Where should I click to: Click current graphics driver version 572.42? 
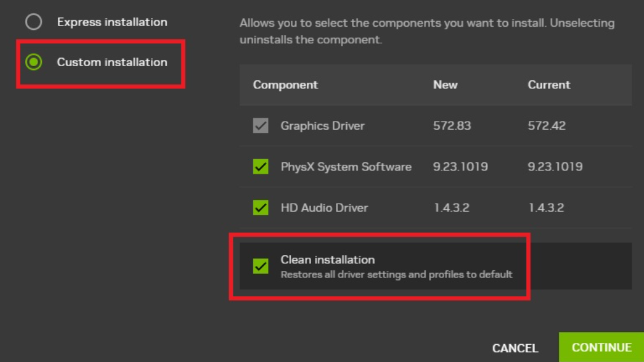[546, 126]
